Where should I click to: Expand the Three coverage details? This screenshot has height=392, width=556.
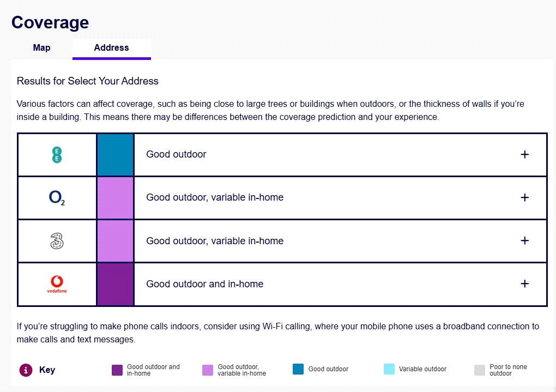[x=524, y=241]
